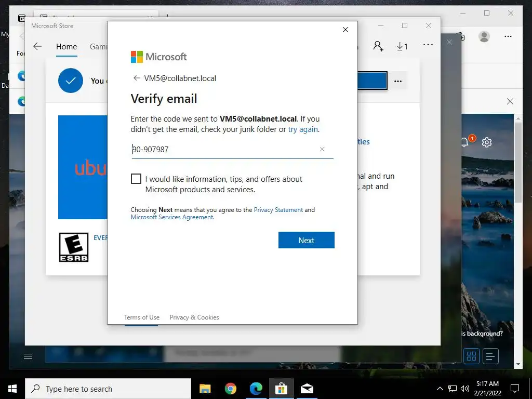This screenshot has height=399, width=532.
Task: Check the Microsoft offers and tips checkbox
Action: (136, 179)
